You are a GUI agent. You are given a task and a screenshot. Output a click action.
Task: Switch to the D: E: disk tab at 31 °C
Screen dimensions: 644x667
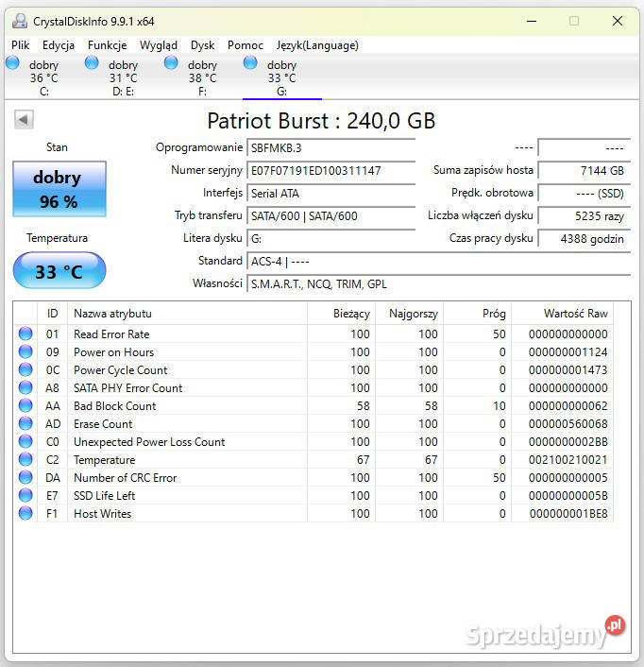[124, 77]
